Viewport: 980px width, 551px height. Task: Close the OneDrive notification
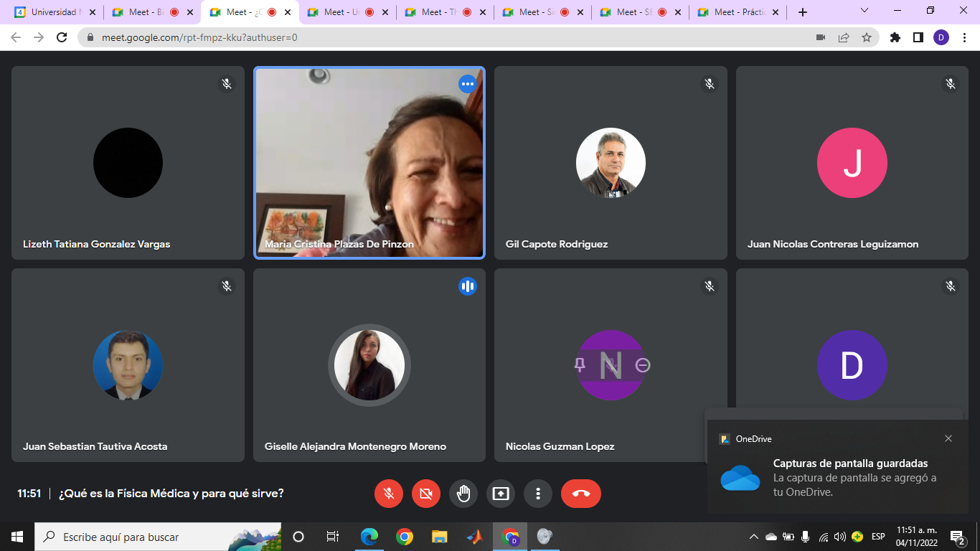click(x=948, y=438)
